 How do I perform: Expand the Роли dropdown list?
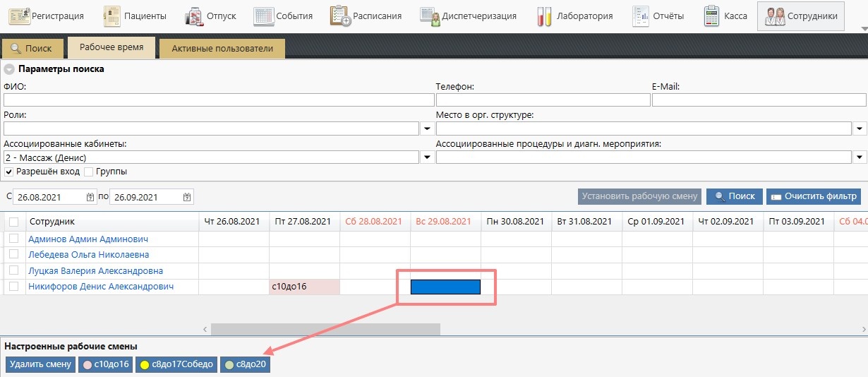pyautogui.click(x=426, y=128)
